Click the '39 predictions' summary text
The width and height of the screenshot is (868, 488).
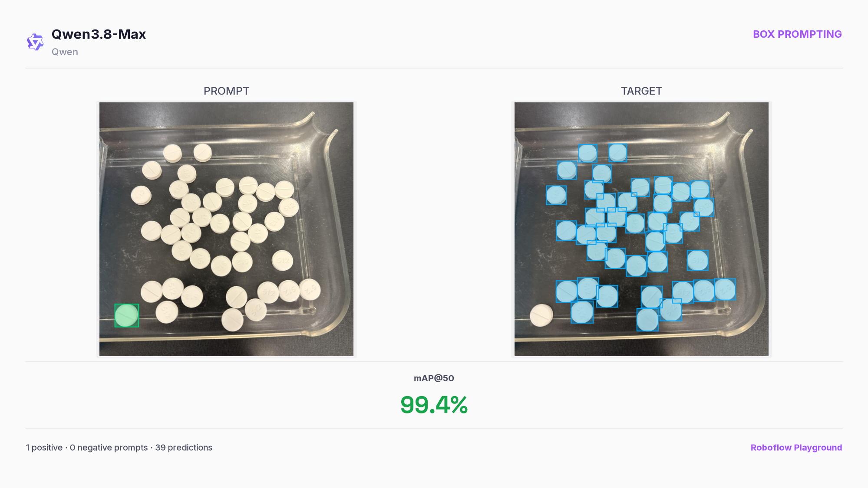(x=184, y=448)
